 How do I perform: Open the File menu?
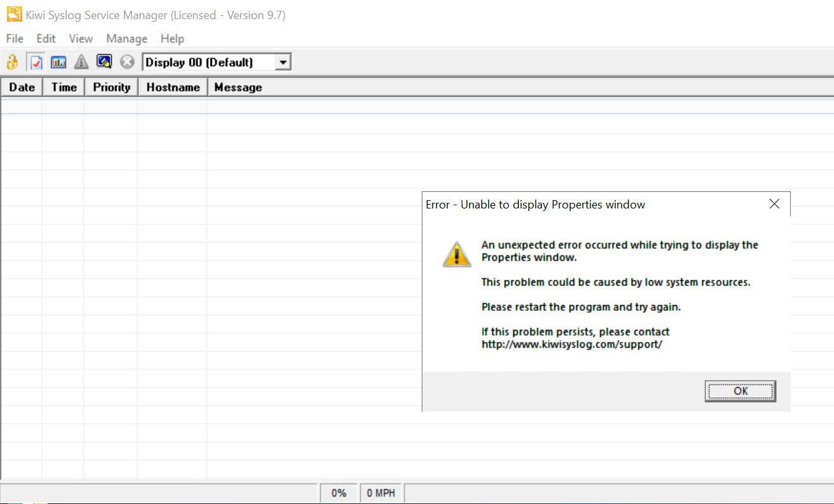click(x=15, y=39)
